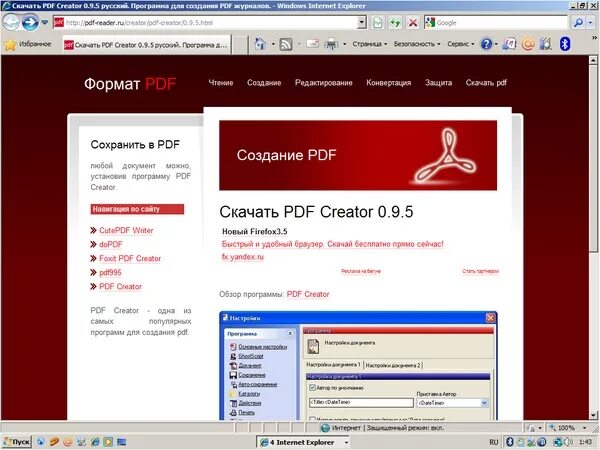600x450 pixels.
Task: Click the Скачать pdf nav link
Action: coord(486,83)
